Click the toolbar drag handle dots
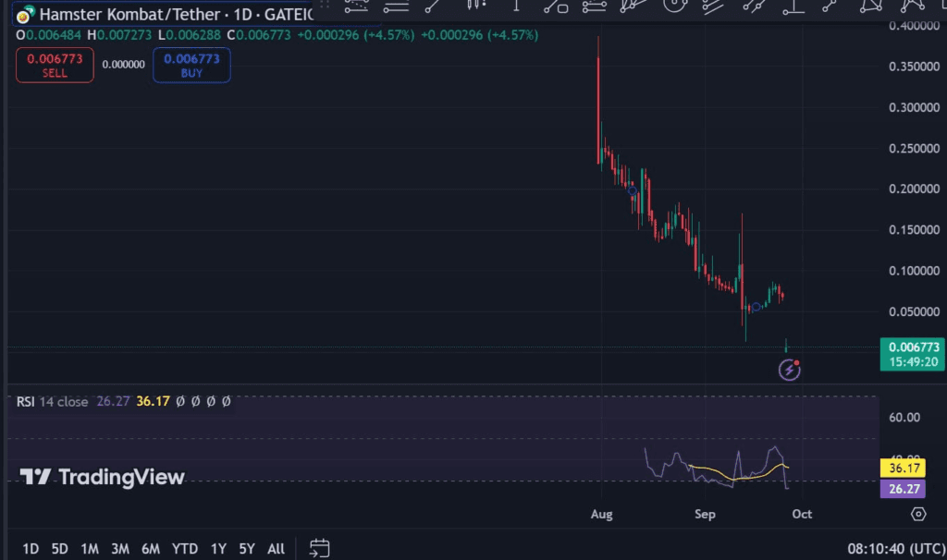Viewport: 947px width, 560px height. [325, 4]
